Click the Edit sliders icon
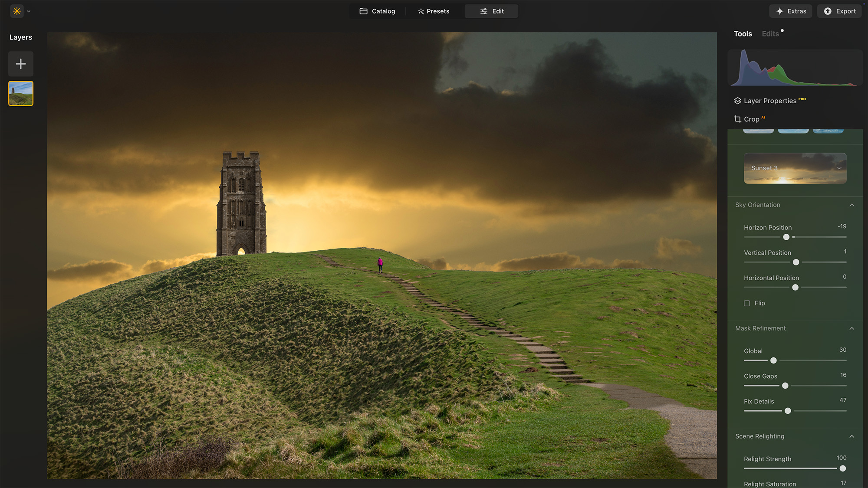 pos(484,11)
